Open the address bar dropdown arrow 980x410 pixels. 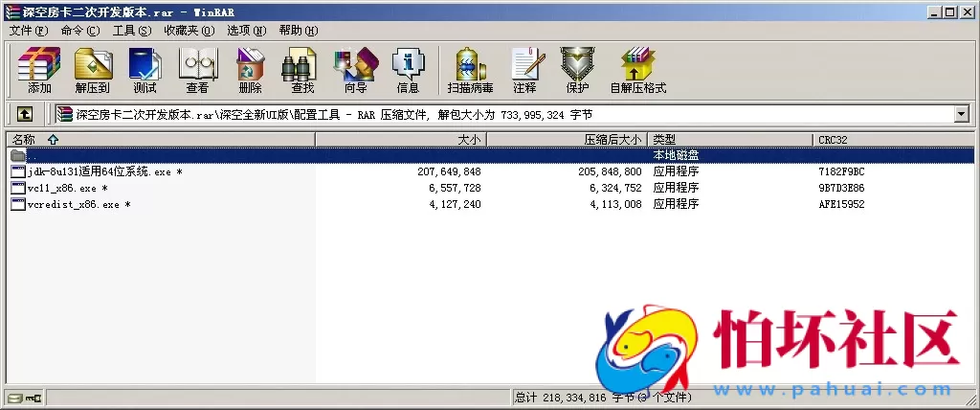pos(961,114)
